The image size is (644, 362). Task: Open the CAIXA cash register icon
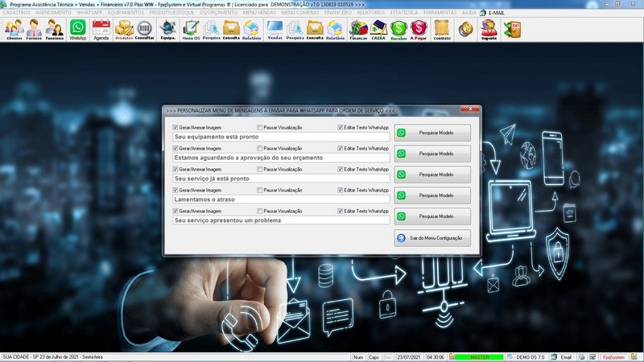pyautogui.click(x=378, y=30)
